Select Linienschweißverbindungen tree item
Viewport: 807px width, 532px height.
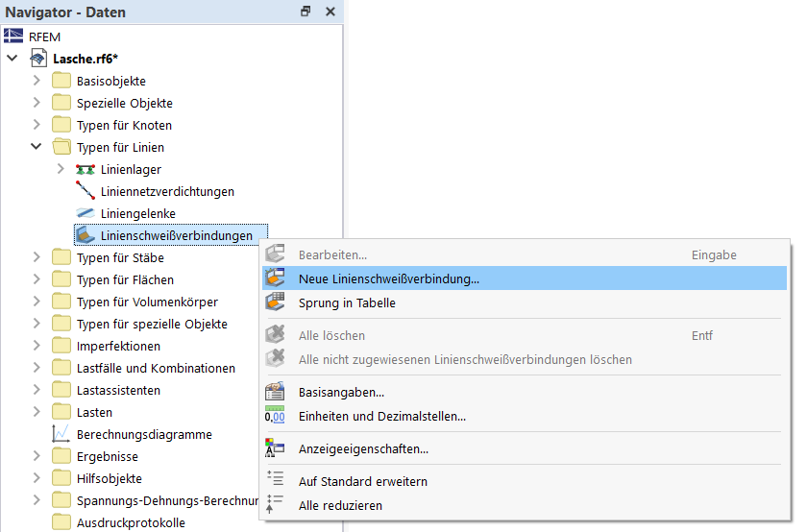[171, 235]
